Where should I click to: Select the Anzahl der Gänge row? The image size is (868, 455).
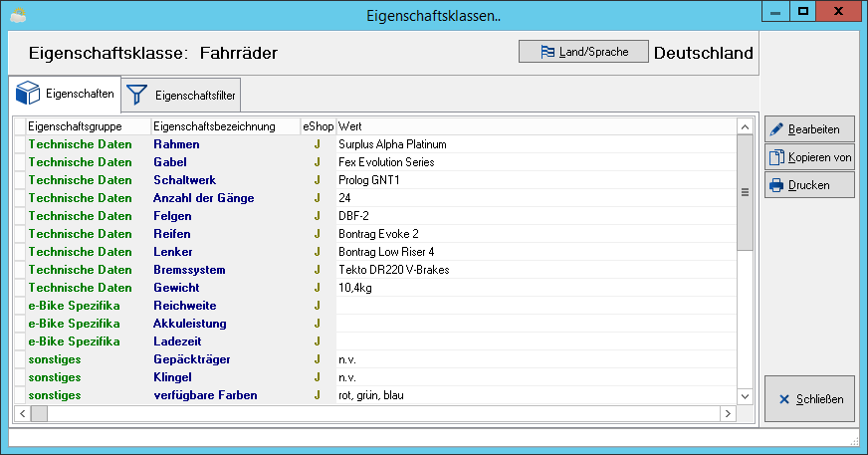coord(375,197)
